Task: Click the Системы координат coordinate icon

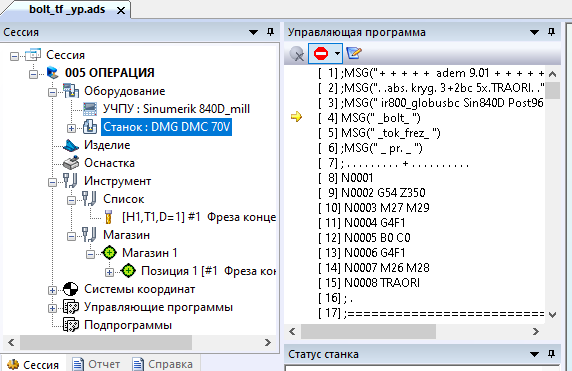Action: [x=70, y=289]
